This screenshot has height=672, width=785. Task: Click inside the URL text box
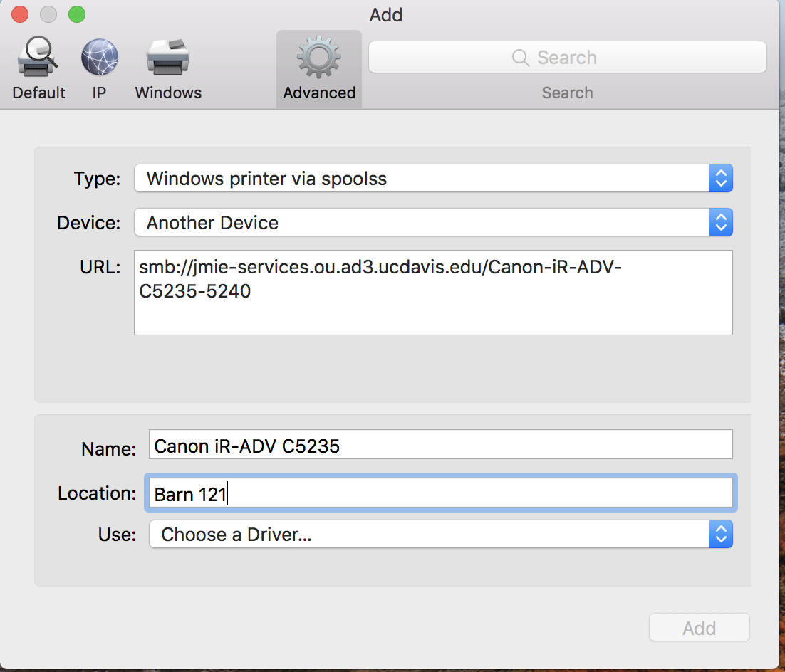pos(433,292)
